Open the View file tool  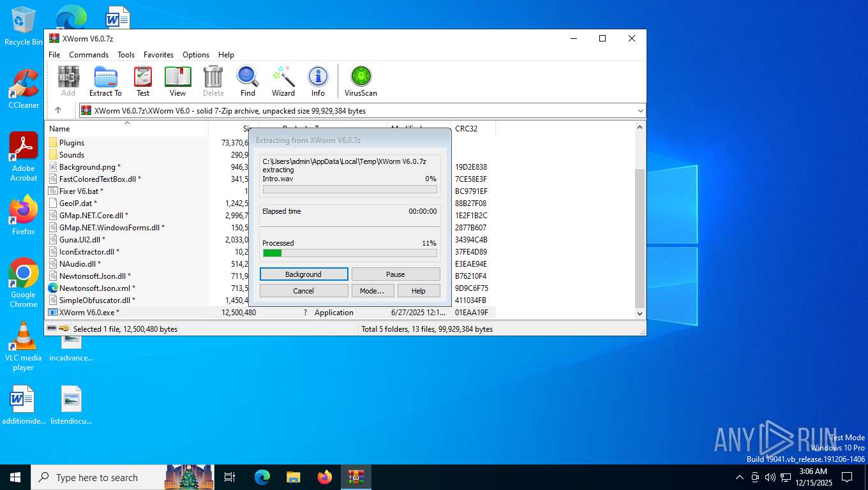pos(177,81)
